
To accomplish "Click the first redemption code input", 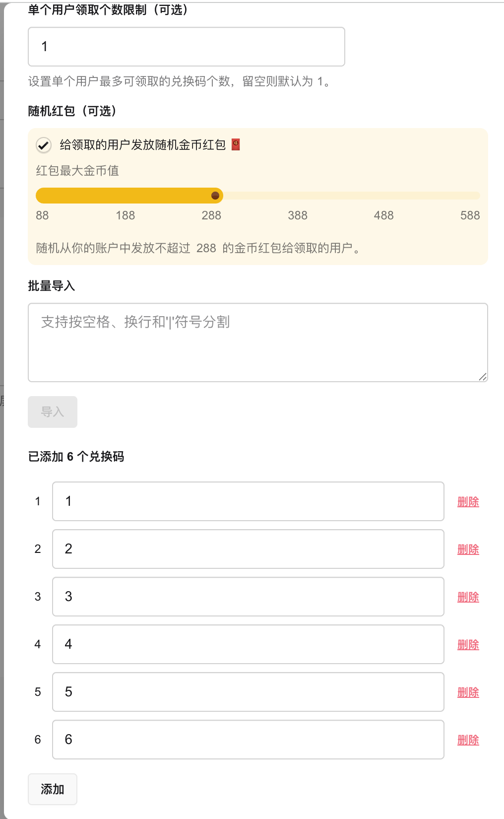I will [x=248, y=501].
